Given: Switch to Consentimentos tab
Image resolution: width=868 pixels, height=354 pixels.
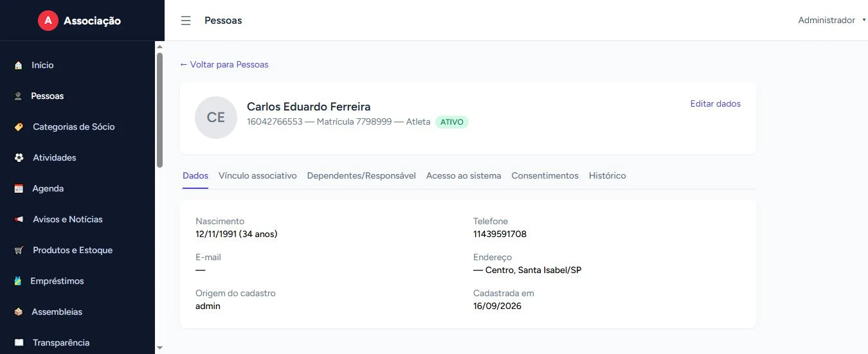Looking at the screenshot, I should (545, 175).
